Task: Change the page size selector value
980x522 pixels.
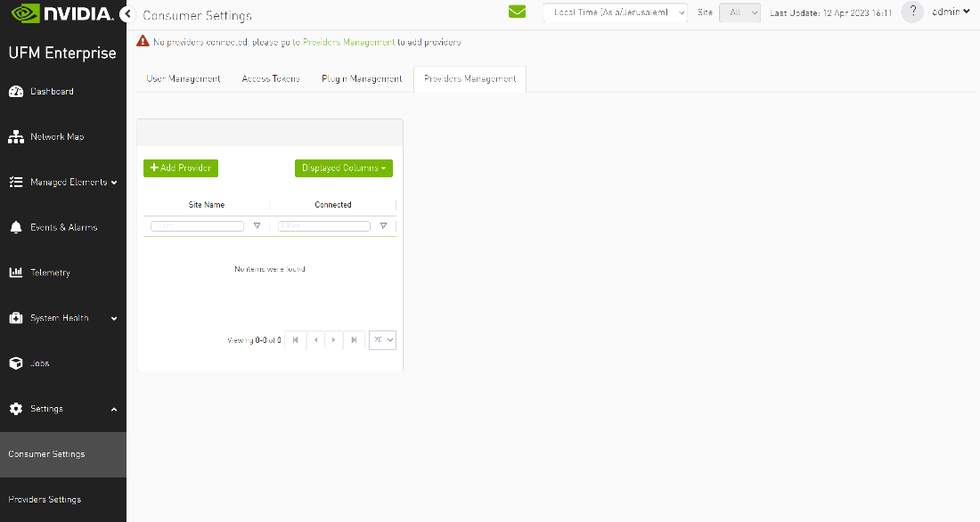Action: coord(382,339)
